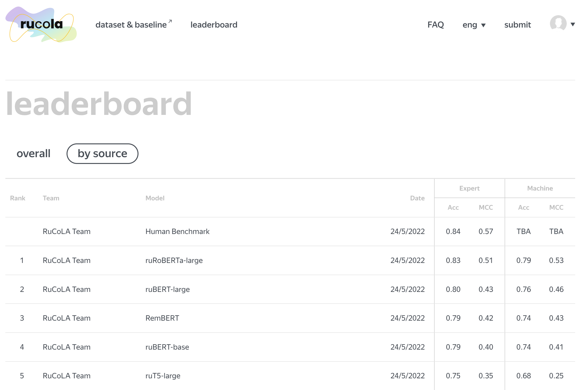Click the date in Human Benchmark row
The image size is (588, 390).
[x=407, y=231]
